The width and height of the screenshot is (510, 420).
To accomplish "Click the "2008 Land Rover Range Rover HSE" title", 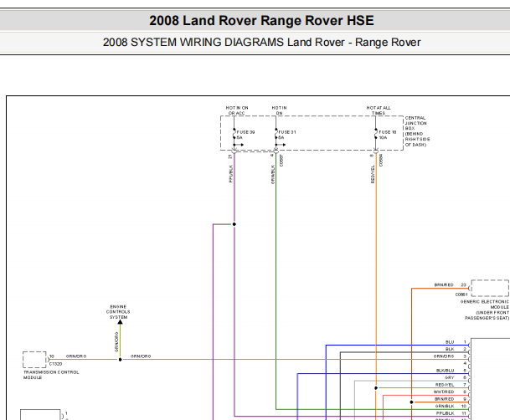I will (x=261, y=21).
